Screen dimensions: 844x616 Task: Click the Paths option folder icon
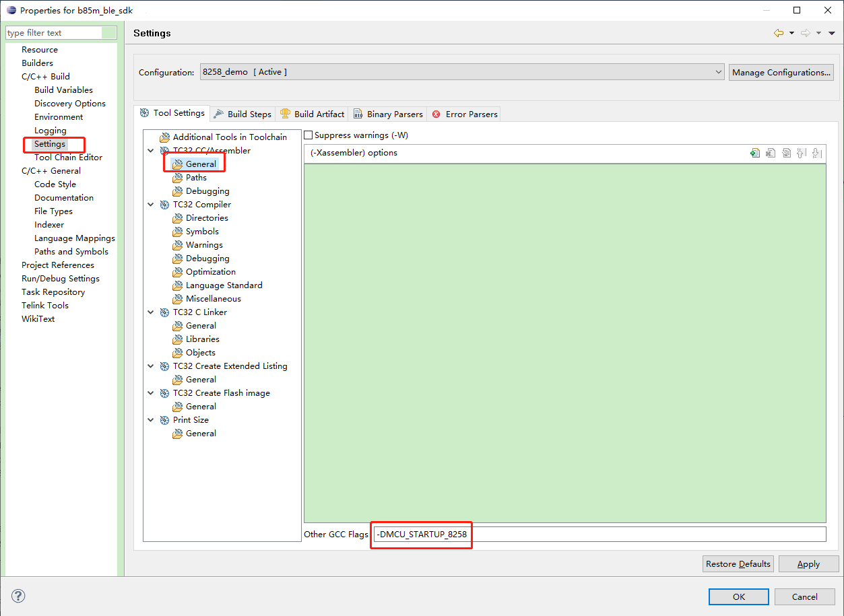pyautogui.click(x=178, y=177)
